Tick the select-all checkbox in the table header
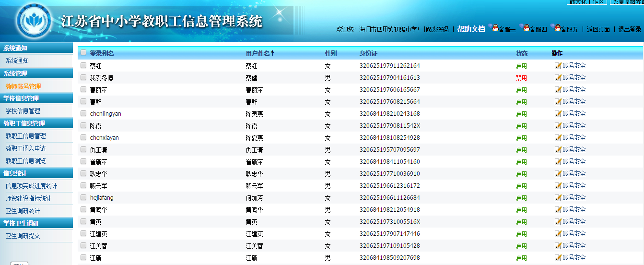Image resolution: width=644 pixels, height=265 pixels. coord(83,53)
